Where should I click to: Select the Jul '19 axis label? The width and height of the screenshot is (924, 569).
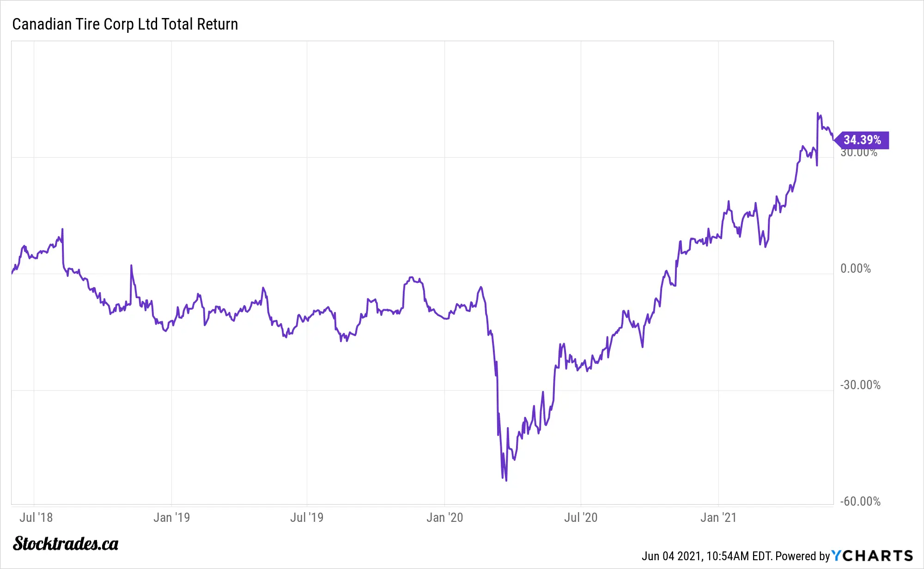(x=307, y=518)
